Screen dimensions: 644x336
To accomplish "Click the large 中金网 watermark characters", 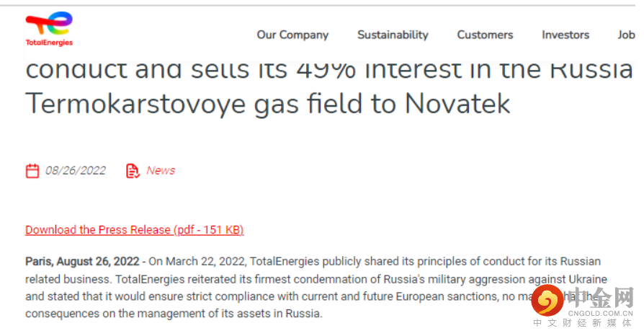I will point(604,297).
